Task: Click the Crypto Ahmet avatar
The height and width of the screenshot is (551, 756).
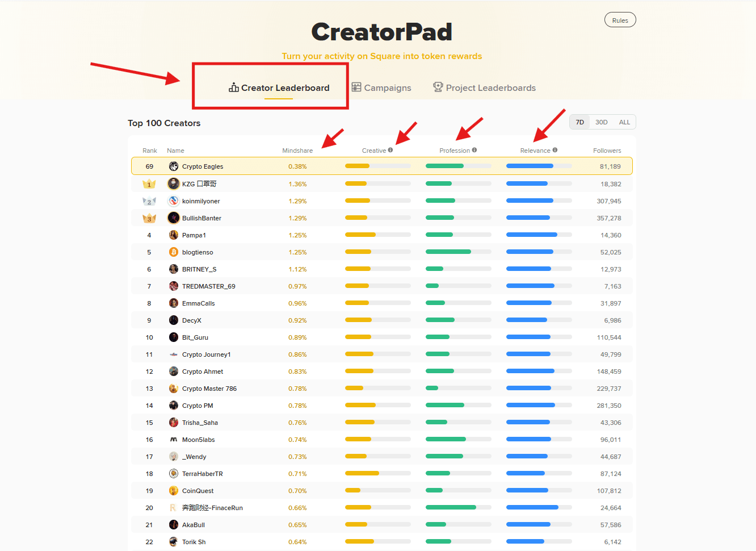Action: tap(174, 371)
